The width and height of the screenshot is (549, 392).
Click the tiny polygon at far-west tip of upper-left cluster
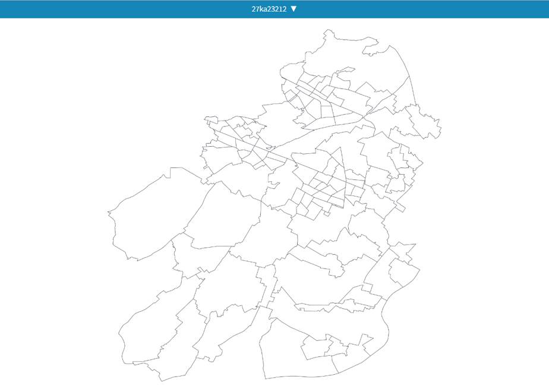pos(211,121)
